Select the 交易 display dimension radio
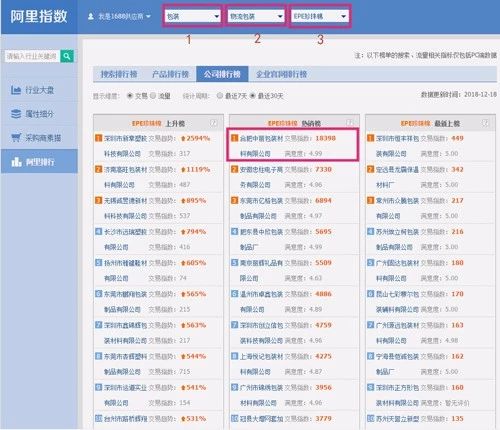This screenshot has width=500, height=430. pos(130,96)
